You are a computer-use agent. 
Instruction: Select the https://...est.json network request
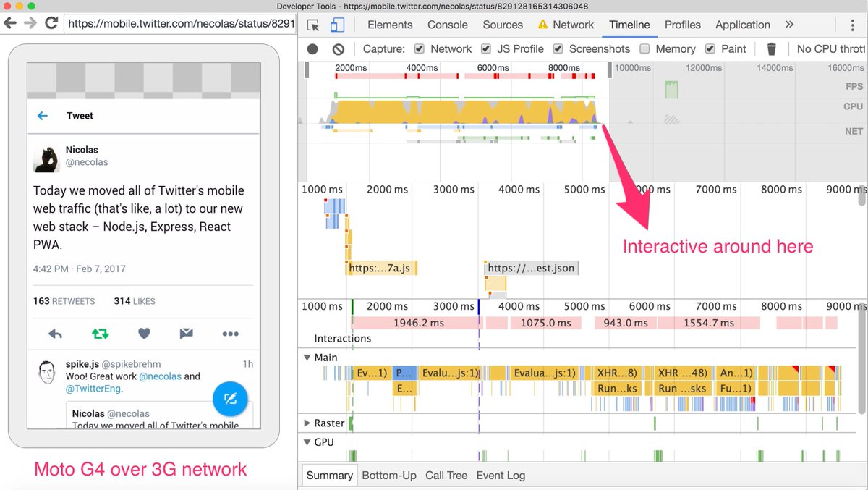coord(532,269)
